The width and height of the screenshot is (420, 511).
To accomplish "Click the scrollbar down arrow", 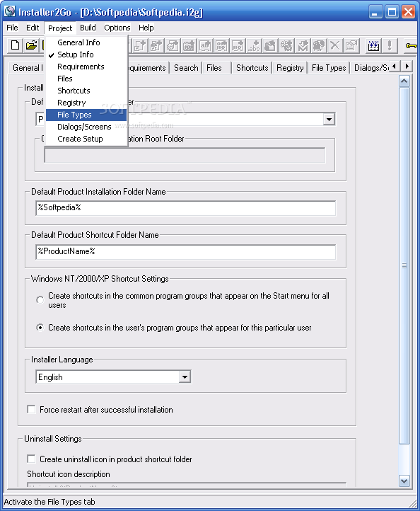I will click(x=404, y=481).
